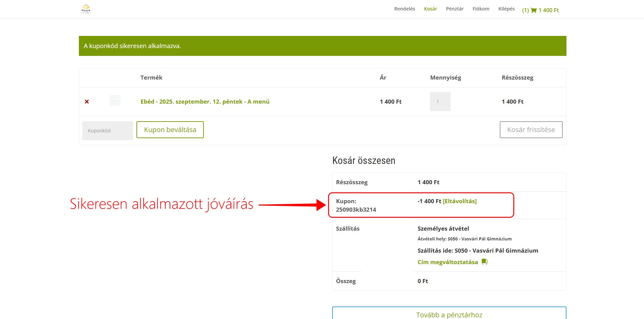Click into the Kuponkód input field

coord(107,131)
